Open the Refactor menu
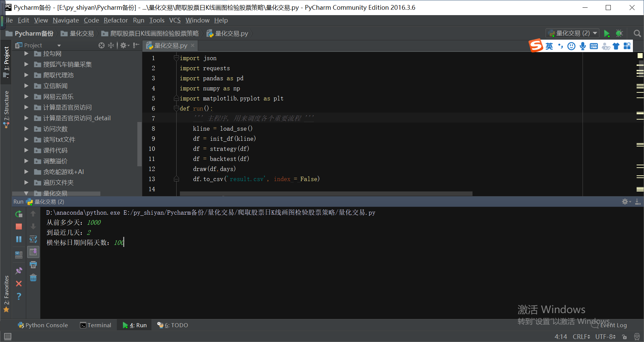The image size is (644, 342). [x=116, y=20]
